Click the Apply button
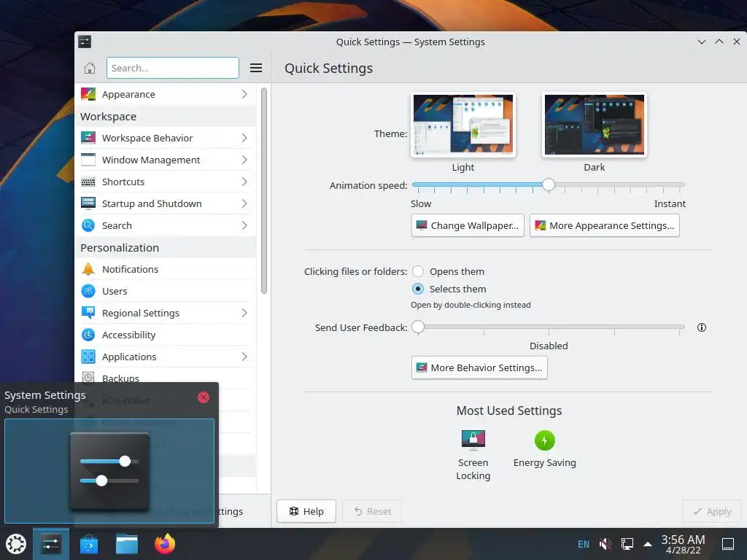747x560 pixels. [x=712, y=511]
